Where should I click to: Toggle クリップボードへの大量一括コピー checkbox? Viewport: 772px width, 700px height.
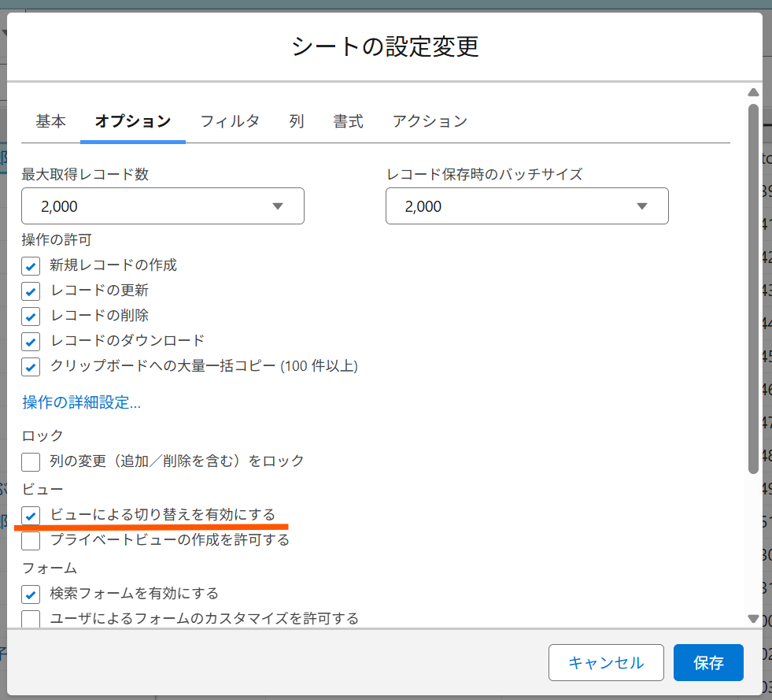31,367
